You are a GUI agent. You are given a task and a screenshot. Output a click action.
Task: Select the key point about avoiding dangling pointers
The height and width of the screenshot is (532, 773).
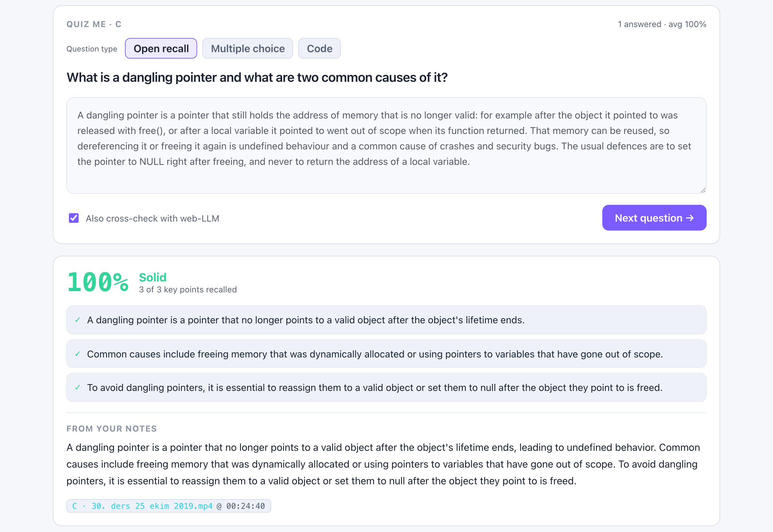(386, 388)
